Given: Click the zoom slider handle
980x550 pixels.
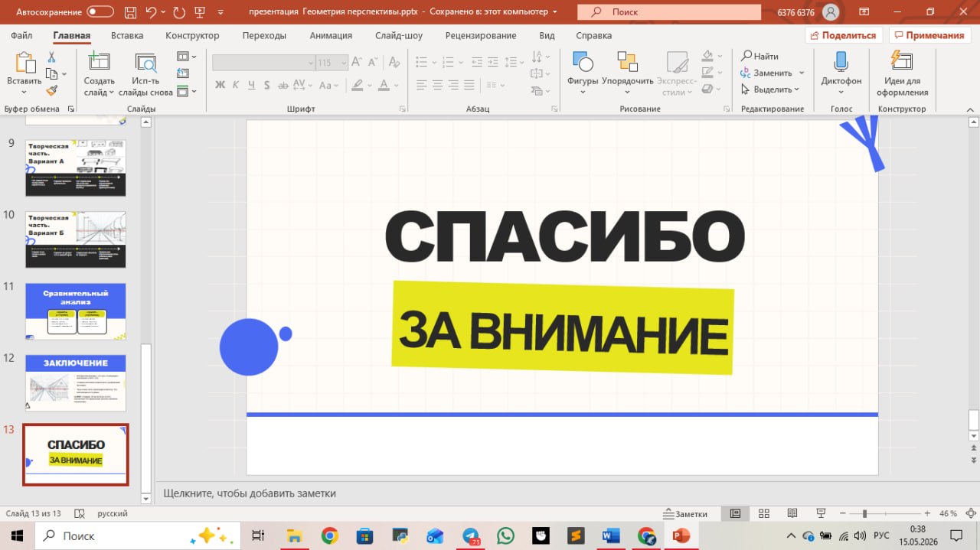Looking at the screenshot, I should (864, 513).
